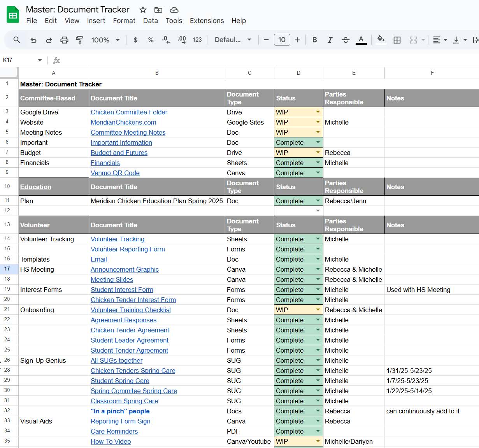Open the Volunteer Training Checklist link

(x=131, y=310)
